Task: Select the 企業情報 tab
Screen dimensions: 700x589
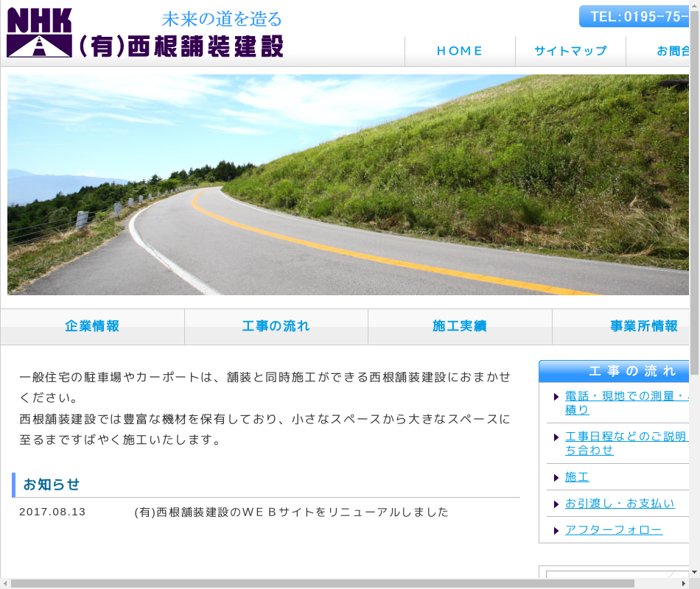Action: pyautogui.click(x=92, y=327)
